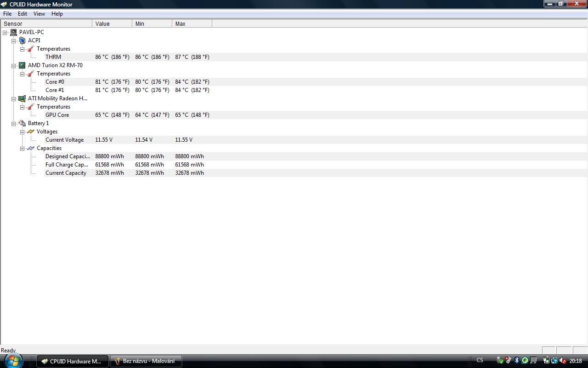588x368 pixels.
Task: Click thermometer icon for AMD Turion Temperatures
Action: (31, 74)
